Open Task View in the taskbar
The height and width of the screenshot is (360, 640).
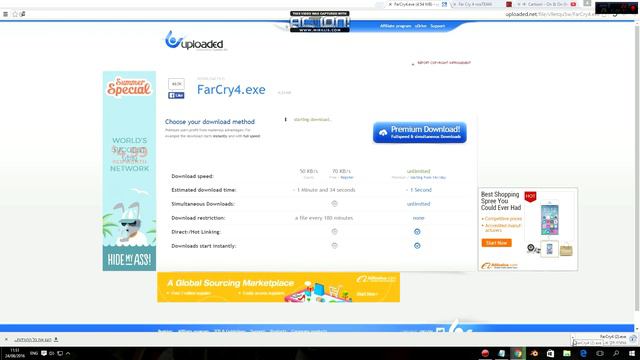point(600,353)
